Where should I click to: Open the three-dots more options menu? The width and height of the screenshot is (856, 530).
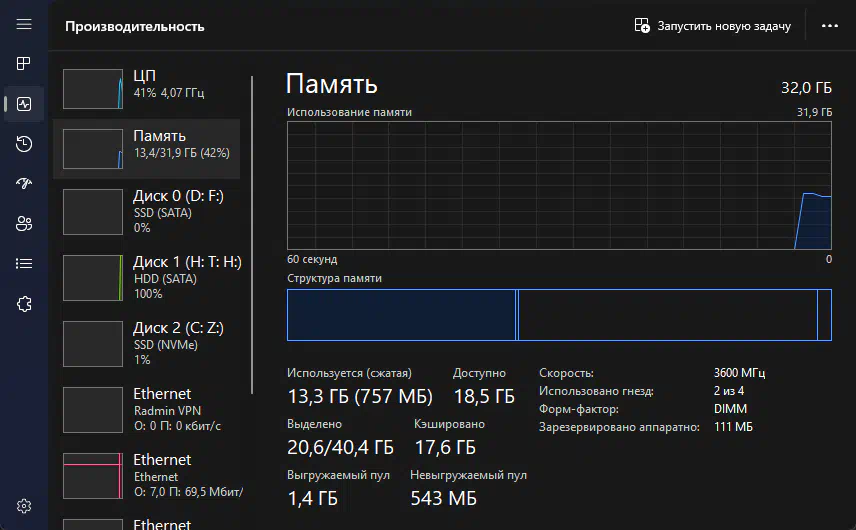pyautogui.click(x=830, y=26)
